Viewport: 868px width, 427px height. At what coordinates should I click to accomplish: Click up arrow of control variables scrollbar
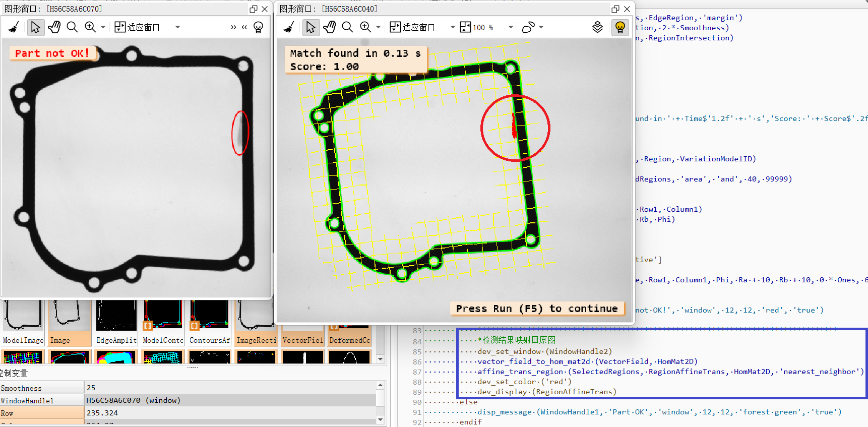click(381, 386)
